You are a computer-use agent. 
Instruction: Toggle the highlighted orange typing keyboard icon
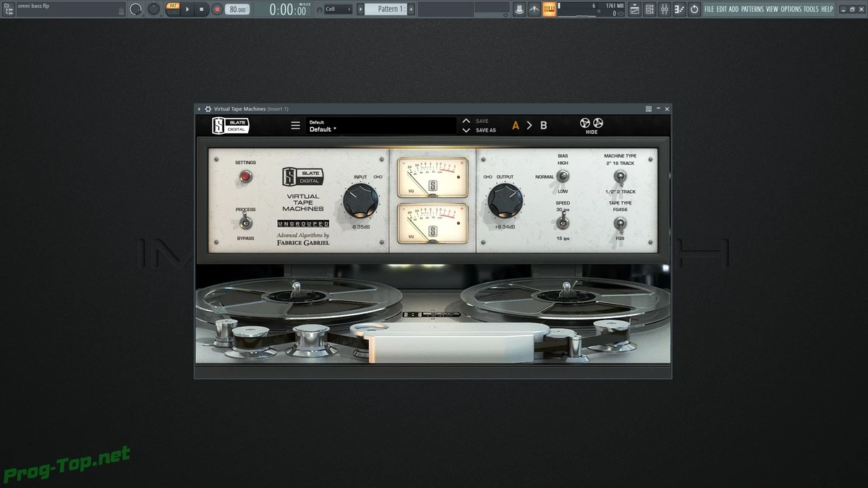click(x=550, y=9)
